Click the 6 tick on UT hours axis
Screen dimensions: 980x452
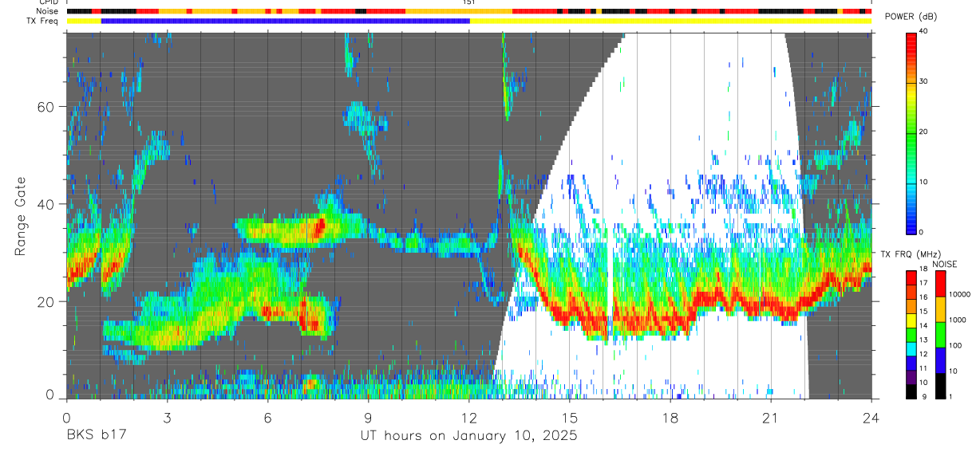click(x=267, y=417)
